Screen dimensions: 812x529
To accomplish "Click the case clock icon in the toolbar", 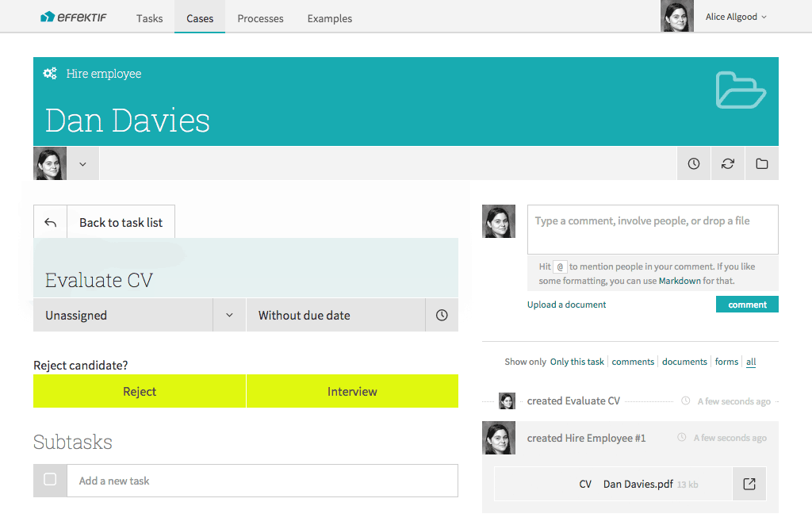I will (693, 163).
